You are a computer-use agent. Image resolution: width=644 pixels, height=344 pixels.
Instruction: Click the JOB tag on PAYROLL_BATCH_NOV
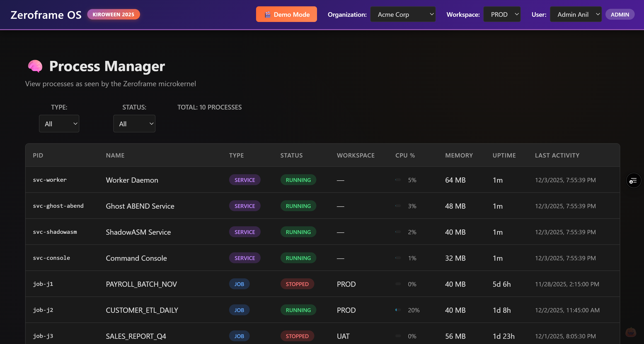[x=239, y=284]
